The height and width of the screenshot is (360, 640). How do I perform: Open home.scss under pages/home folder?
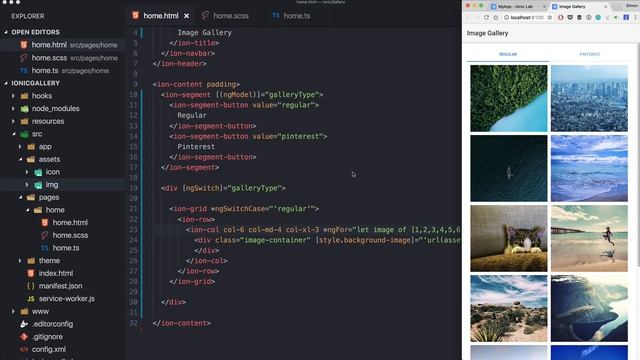point(70,235)
